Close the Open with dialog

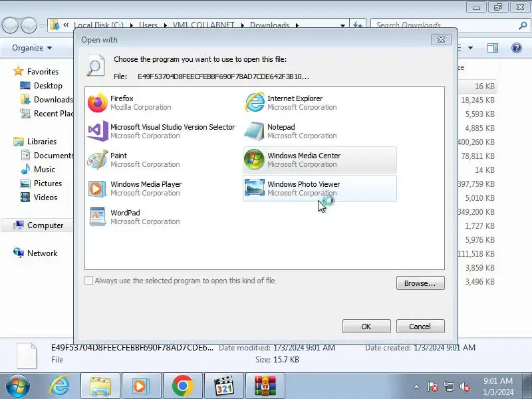coord(441,39)
